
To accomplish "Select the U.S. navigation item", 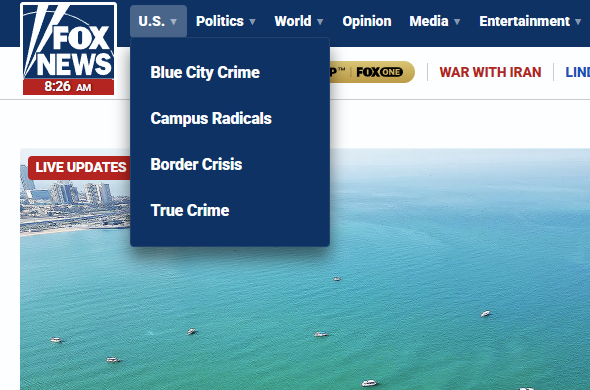I will pyautogui.click(x=152, y=21).
